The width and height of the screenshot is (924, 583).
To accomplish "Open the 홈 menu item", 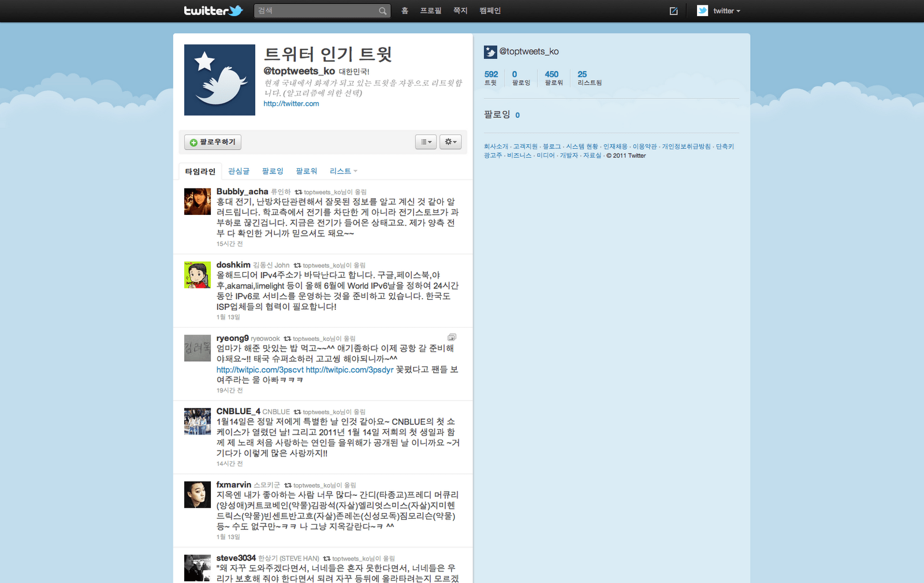I will (x=404, y=10).
